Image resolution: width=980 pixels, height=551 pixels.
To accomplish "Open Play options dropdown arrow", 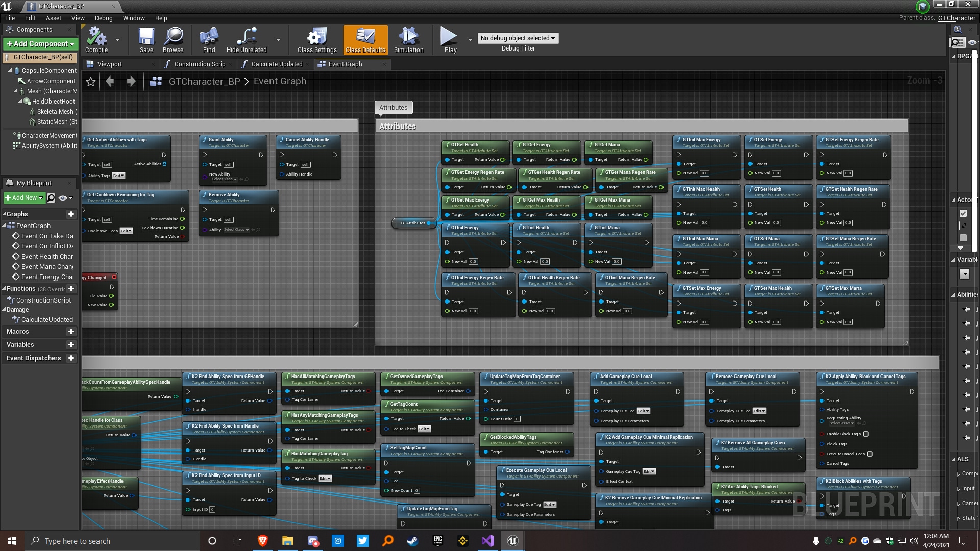I will [x=471, y=40].
